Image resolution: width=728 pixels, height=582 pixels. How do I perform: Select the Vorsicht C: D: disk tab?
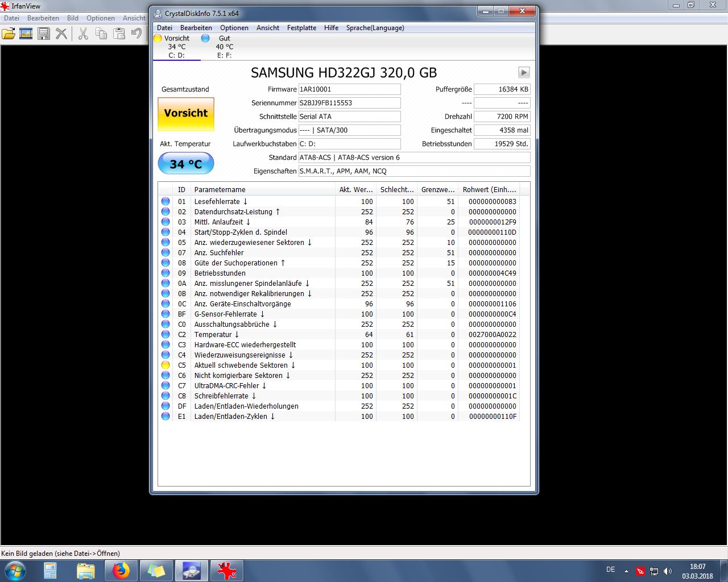coord(176,47)
